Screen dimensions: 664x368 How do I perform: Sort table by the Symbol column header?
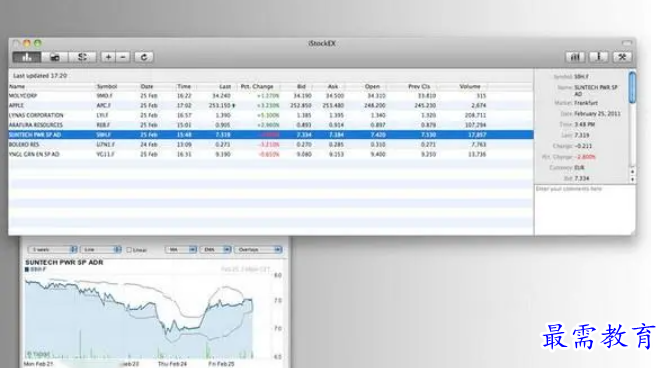click(x=107, y=86)
